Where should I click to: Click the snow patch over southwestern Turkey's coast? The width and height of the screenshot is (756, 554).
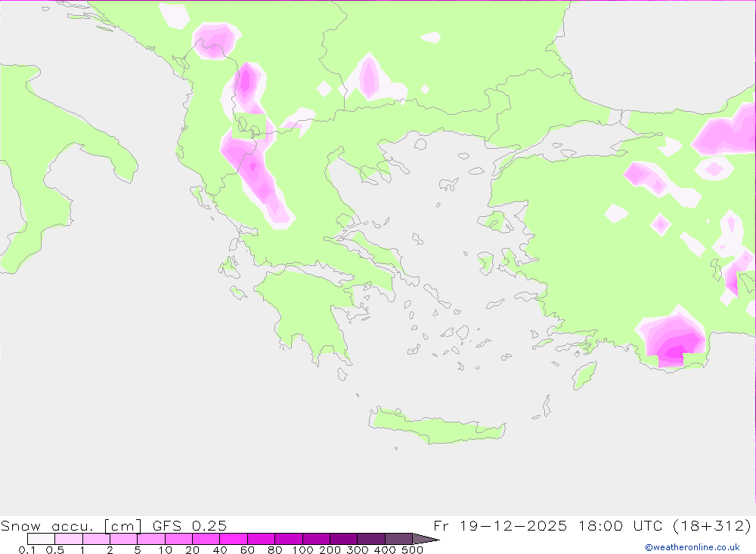pyautogui.click(x=673, y=338)
